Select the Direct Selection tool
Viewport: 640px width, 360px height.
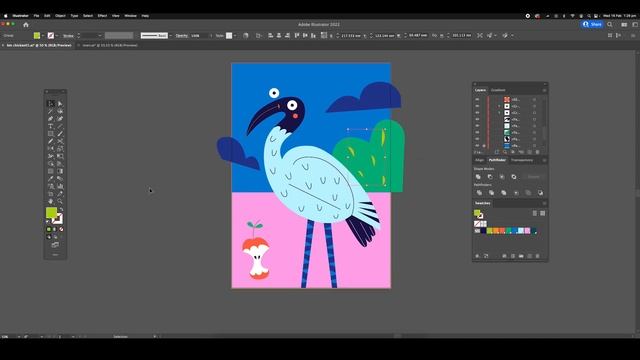pos(60,104)
